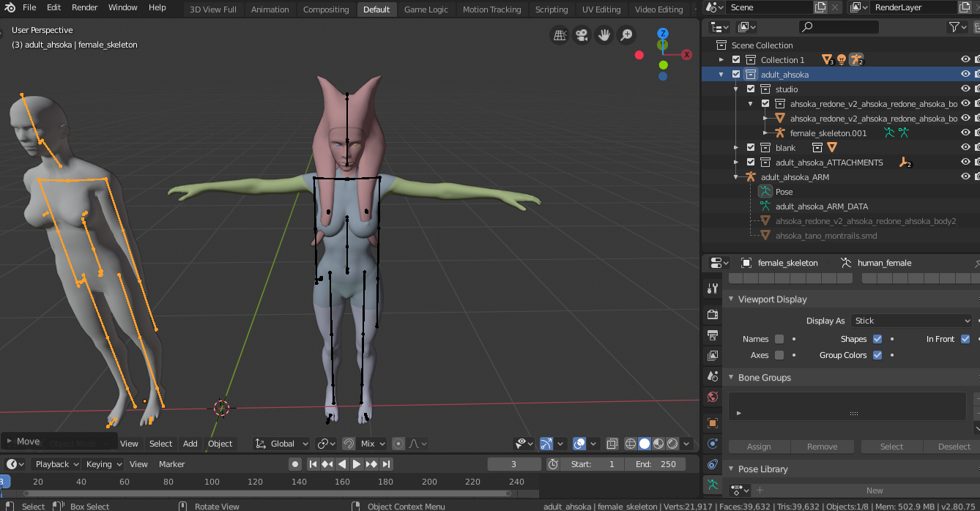Select rendered viewport shading
Image resolution: width=980 pixels, height=511 pixels.
[672, 444]
